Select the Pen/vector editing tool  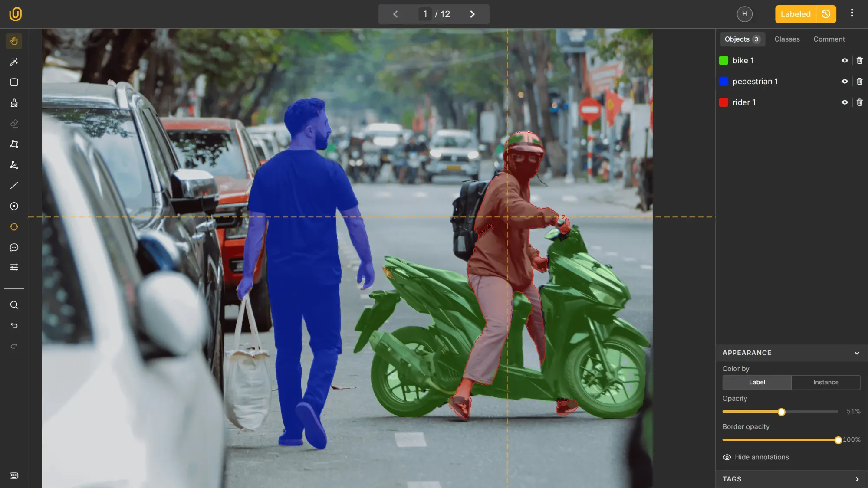click(x=14, y=165)
